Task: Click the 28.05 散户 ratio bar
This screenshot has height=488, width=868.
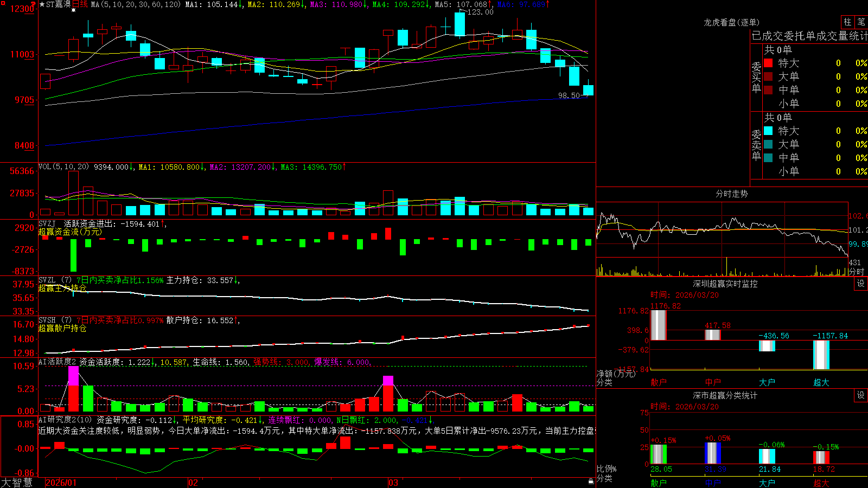Action: point(658,454)
